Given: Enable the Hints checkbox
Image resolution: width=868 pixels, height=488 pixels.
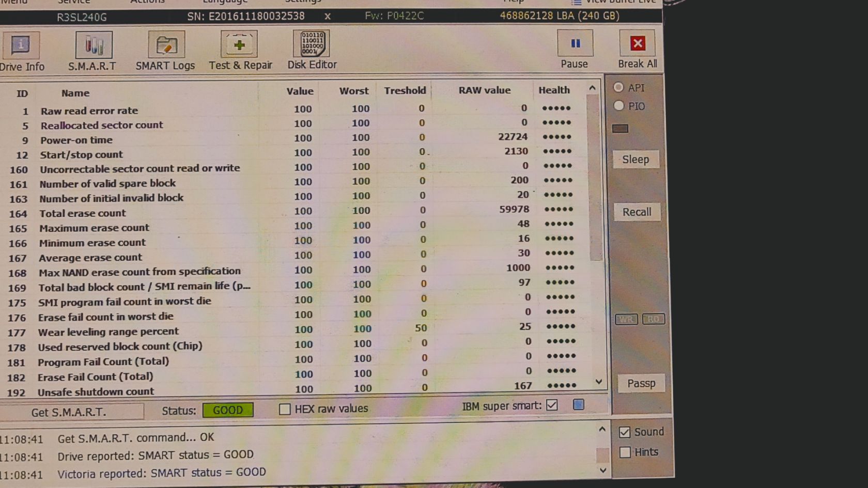Looking at the screenshot, I should pyautogui.click(x=625, y=452).
